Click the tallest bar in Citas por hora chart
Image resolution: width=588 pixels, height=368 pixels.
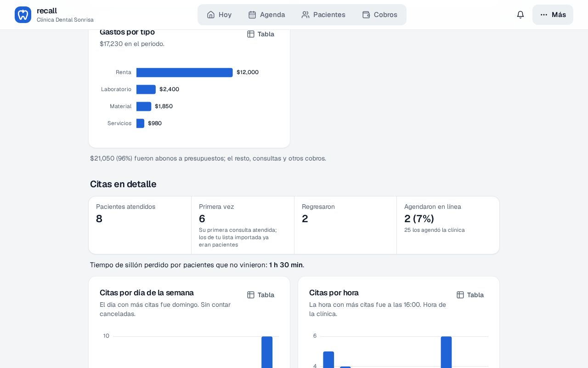point(446,352)
